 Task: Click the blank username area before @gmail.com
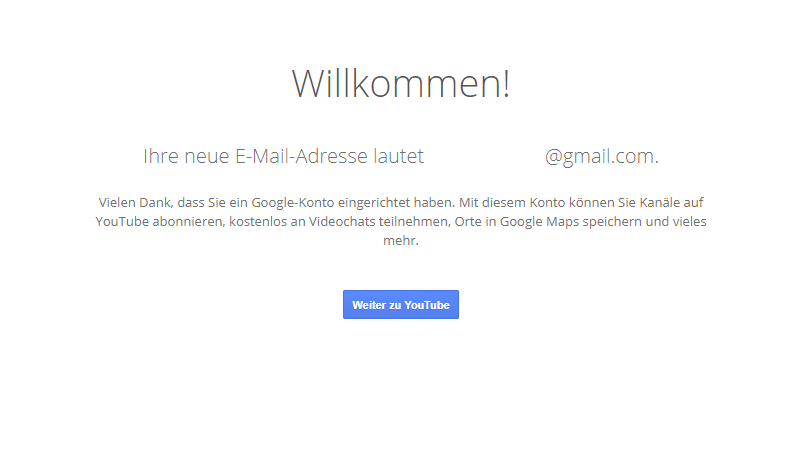[484, 156]
